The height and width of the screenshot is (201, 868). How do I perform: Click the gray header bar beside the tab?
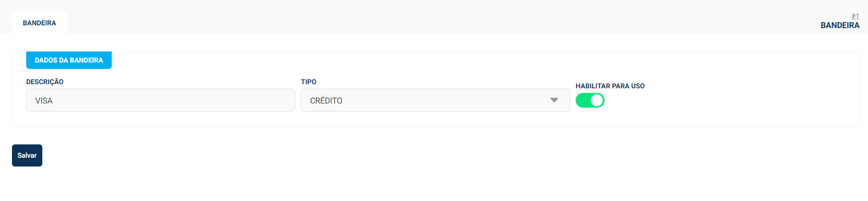point(414,18)
